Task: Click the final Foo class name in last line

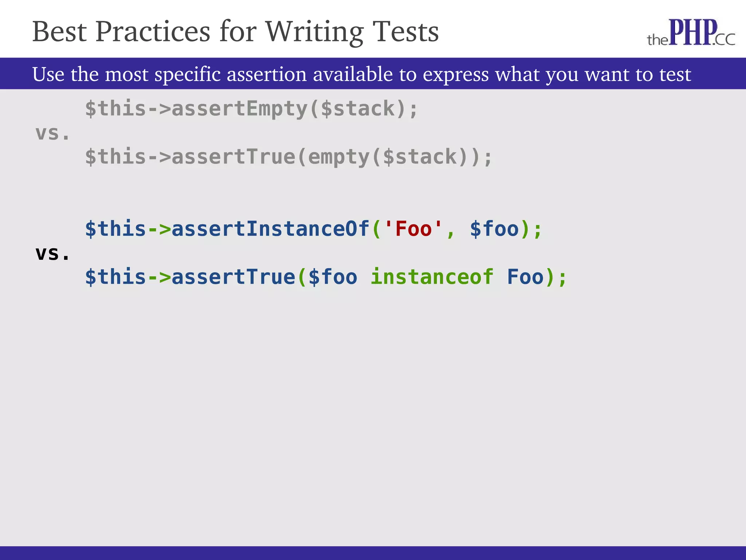Action: click(x=525, y=277)
